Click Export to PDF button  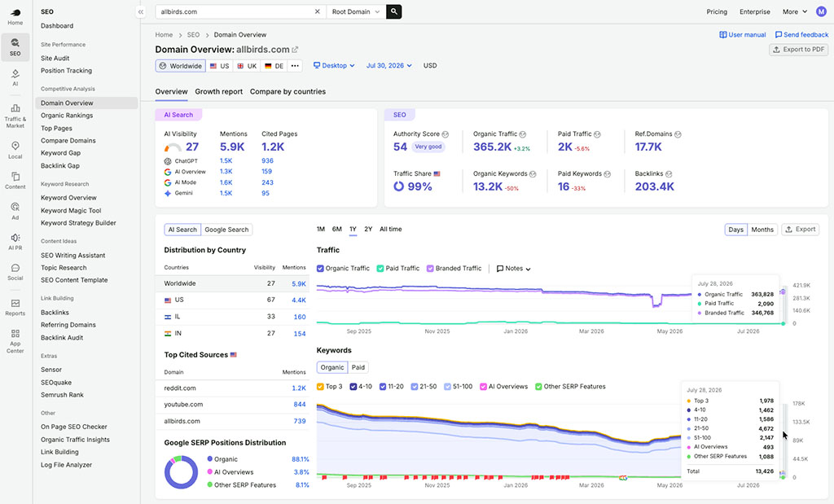[x=798, y=50]
